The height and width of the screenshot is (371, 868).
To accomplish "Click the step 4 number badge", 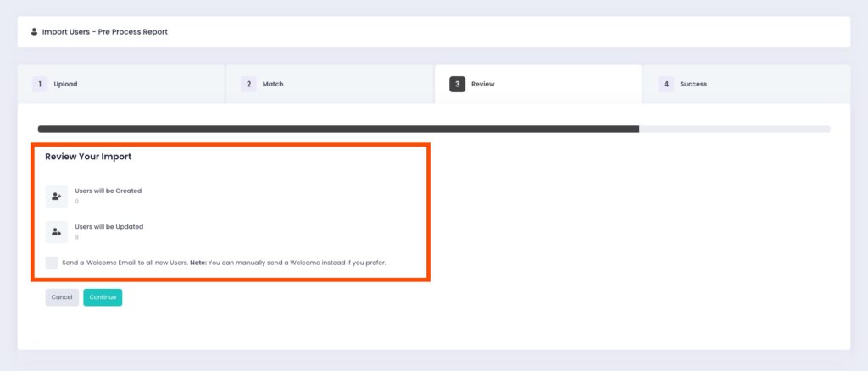I will coord(666,84).
